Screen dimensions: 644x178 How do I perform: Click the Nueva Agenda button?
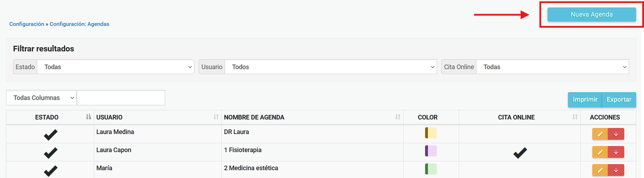[592, 15]
